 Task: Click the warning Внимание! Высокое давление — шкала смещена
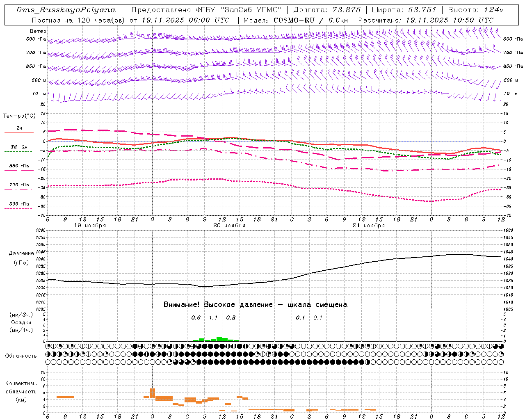256,305
